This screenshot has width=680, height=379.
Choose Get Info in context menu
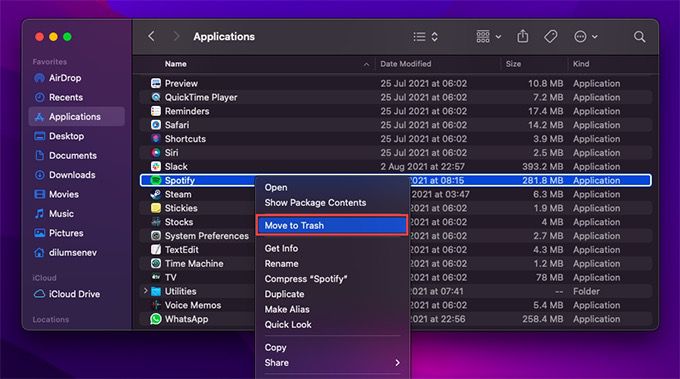pos(281,248)
